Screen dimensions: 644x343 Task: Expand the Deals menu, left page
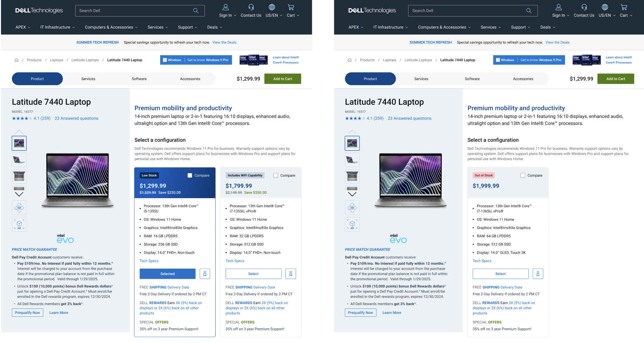[215, 27]
